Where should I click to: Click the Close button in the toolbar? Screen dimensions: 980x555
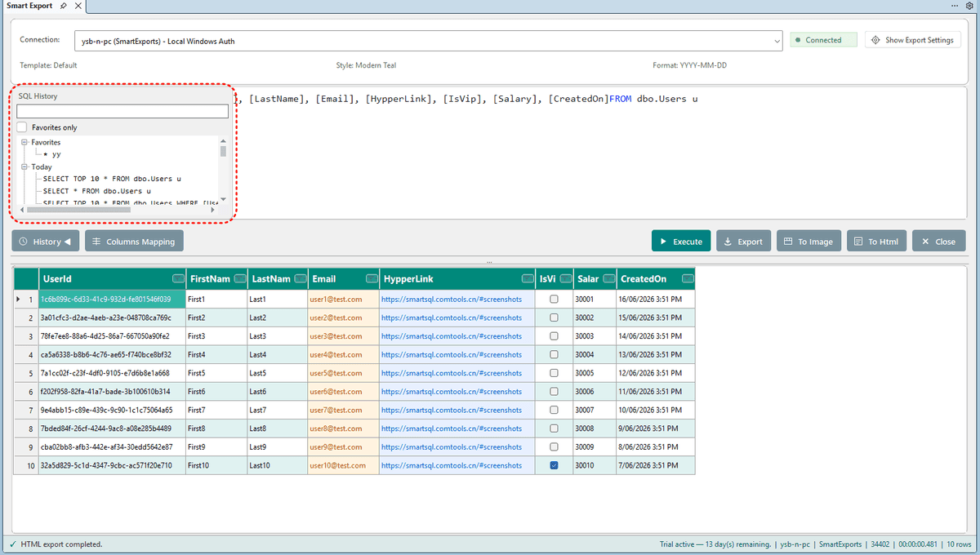tap(938, 241)
